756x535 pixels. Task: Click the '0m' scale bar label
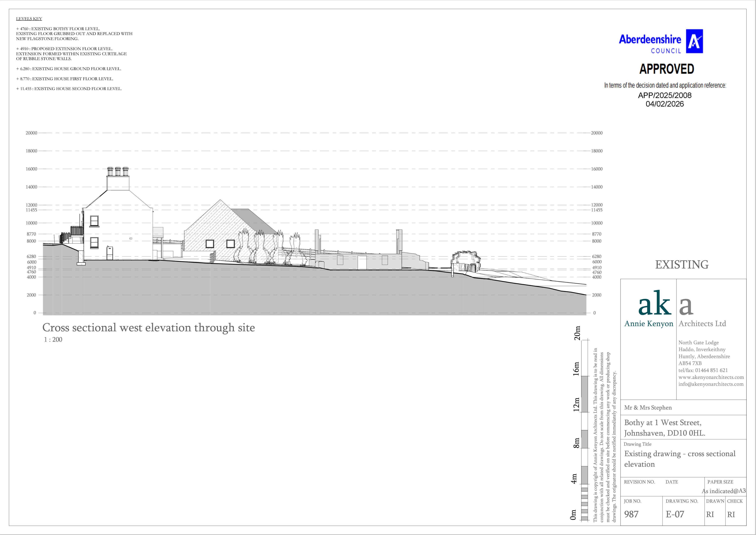[x=573, y=515]
